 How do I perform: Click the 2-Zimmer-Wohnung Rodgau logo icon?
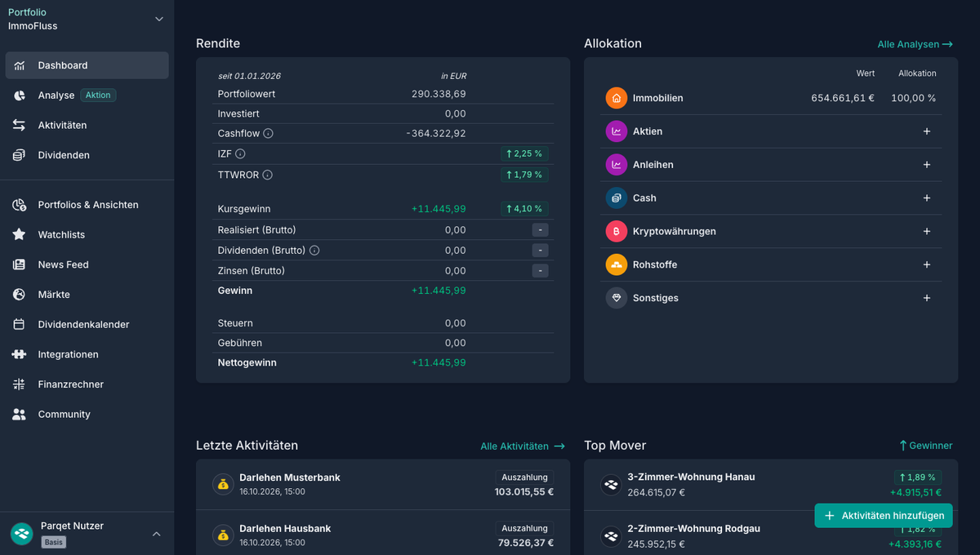611,536
